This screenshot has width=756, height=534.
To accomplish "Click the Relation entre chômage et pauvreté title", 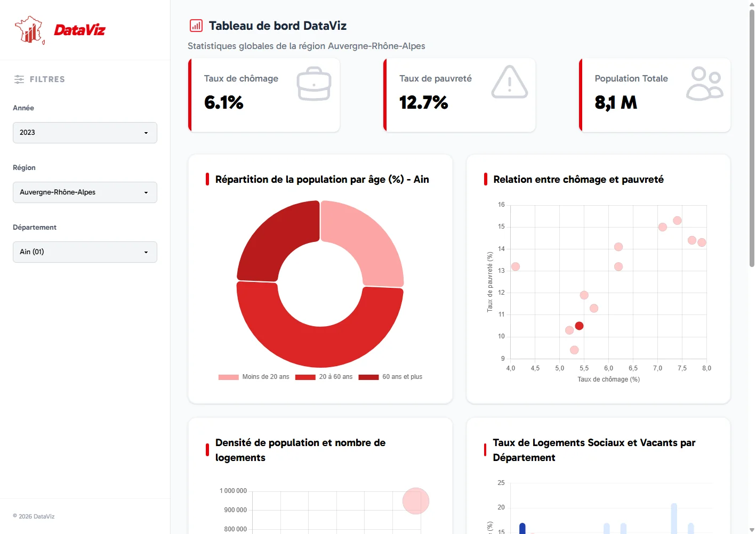I will point(578,180).
